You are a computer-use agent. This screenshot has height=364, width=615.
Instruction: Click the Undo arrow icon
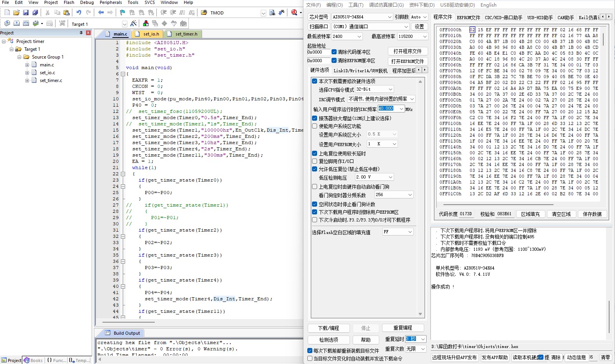point(79,12)
